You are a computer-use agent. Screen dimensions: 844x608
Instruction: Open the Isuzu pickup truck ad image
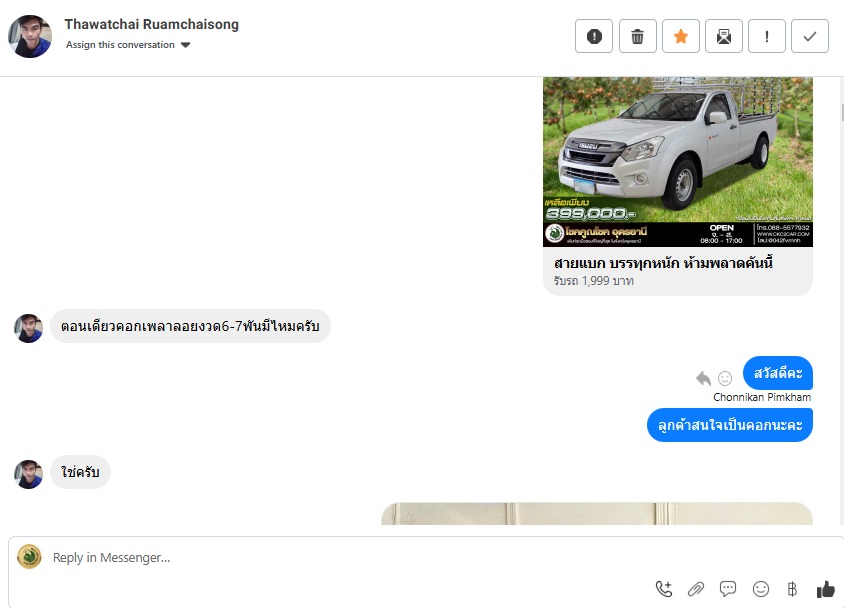[678, 161]
